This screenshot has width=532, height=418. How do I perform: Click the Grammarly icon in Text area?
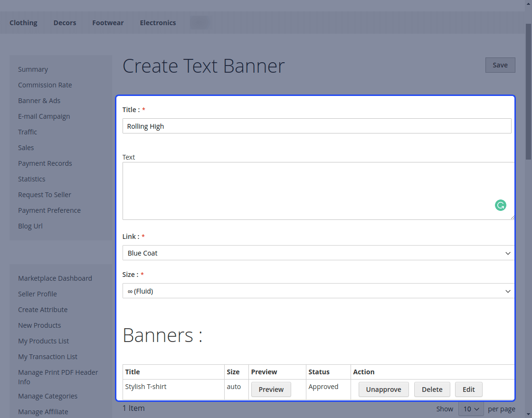(501, 205)
